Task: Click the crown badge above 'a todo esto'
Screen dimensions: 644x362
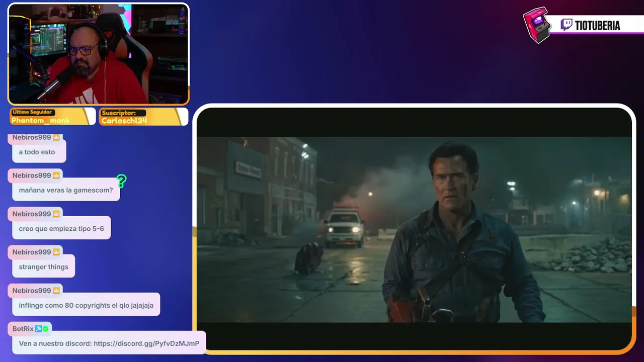Action: click(56, 137)
